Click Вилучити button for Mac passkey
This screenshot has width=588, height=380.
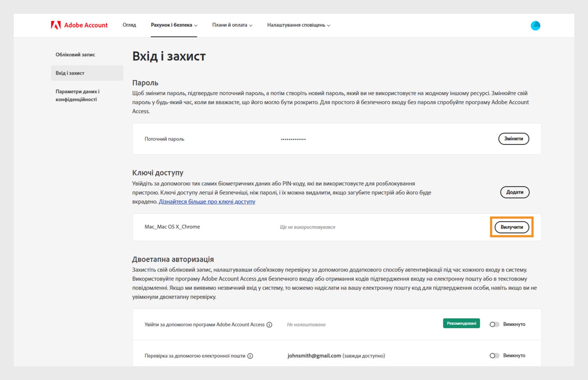pyautogui.click(x=512, y=227)
